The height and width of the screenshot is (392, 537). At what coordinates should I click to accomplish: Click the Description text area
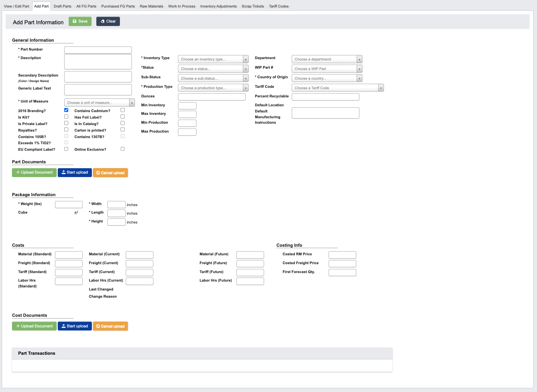click(98, 62)
